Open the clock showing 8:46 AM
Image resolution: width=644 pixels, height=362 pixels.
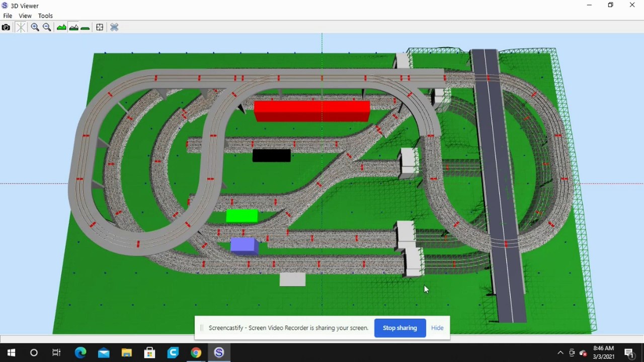click(x=604, y=352)
